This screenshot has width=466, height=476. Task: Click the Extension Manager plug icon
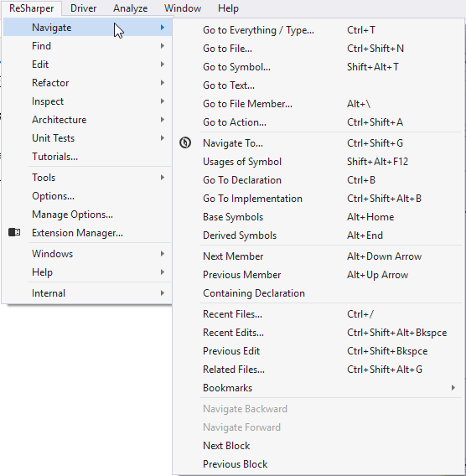[14, 232]
